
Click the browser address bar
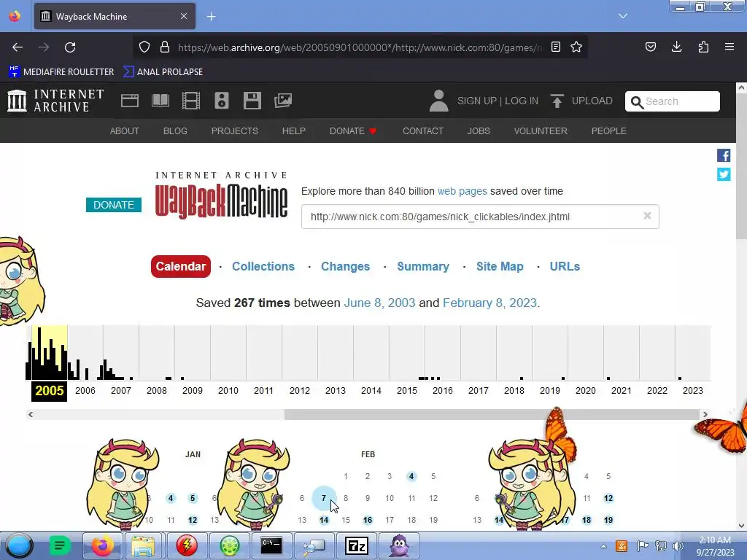click(x=360, y=47)
